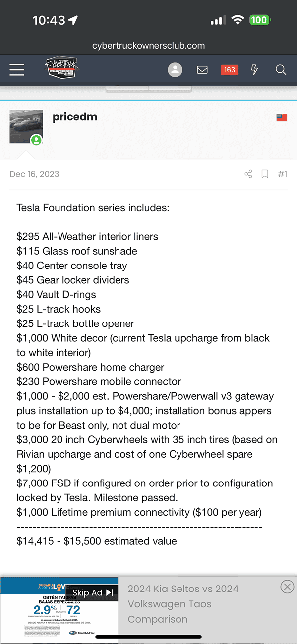The image size is (297, 644).
Task: Skip the video ad
Action: tap(92, 592)
